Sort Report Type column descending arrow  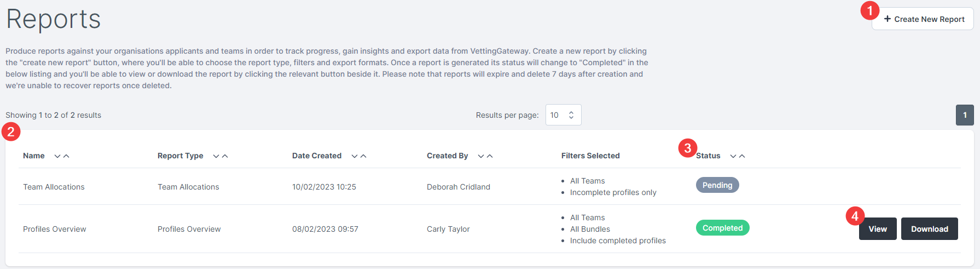216,156
